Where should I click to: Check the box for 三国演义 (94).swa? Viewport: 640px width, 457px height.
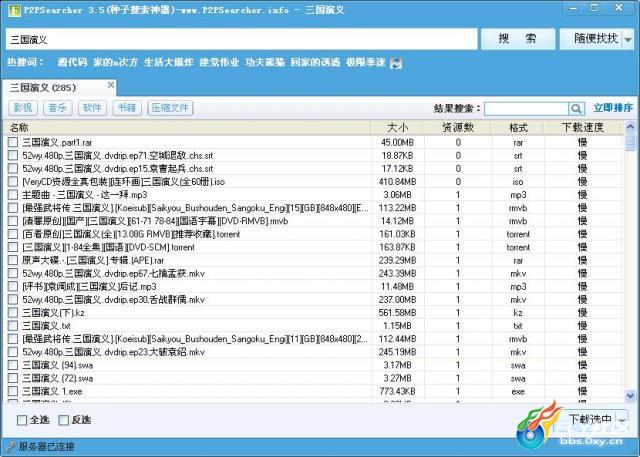click(x=13, y=365)
